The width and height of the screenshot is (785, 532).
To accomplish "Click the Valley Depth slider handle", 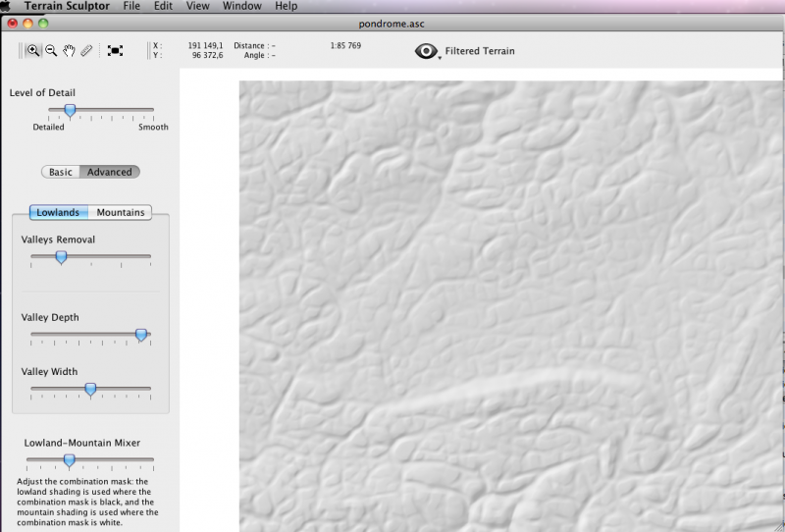I will click(x=141, y=335).
